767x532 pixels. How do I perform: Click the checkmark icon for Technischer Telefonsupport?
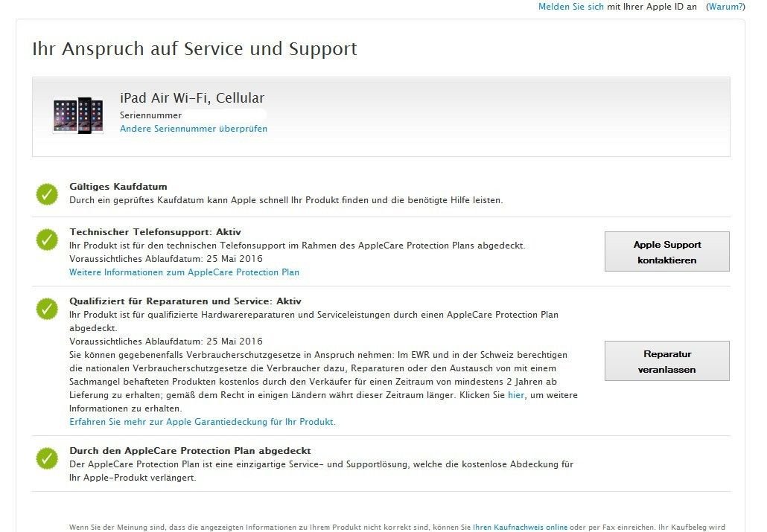pos(47,240)
